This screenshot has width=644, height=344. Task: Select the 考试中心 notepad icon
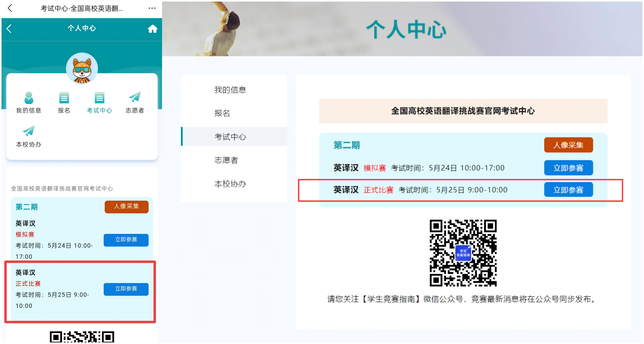pyautogui.click(x=100, y=98)
